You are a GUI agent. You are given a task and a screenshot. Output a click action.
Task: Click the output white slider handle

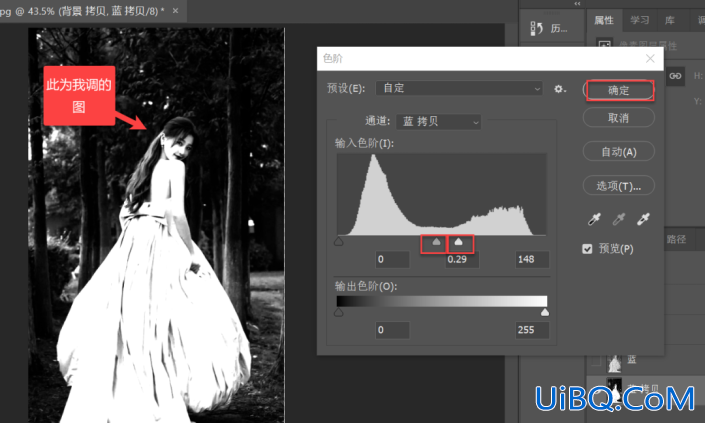[545, 312]
